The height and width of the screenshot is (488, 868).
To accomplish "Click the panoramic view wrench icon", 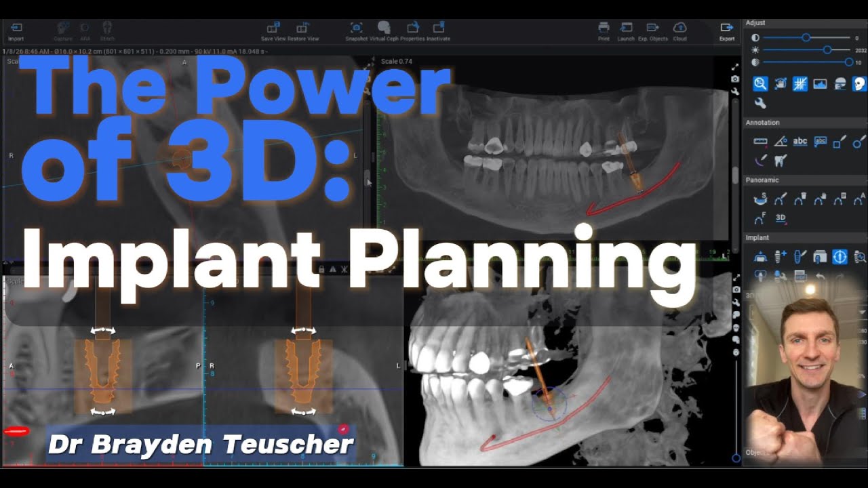I will [x=735, y=91].
